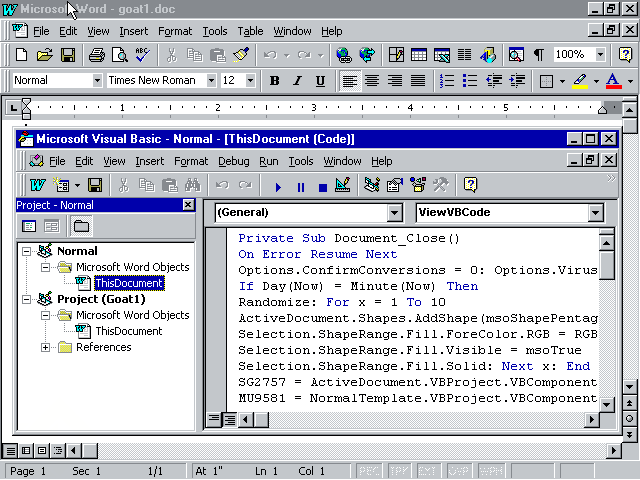Open Style dropdown showing Normal
Screen dimensions: 640x480
97,80
